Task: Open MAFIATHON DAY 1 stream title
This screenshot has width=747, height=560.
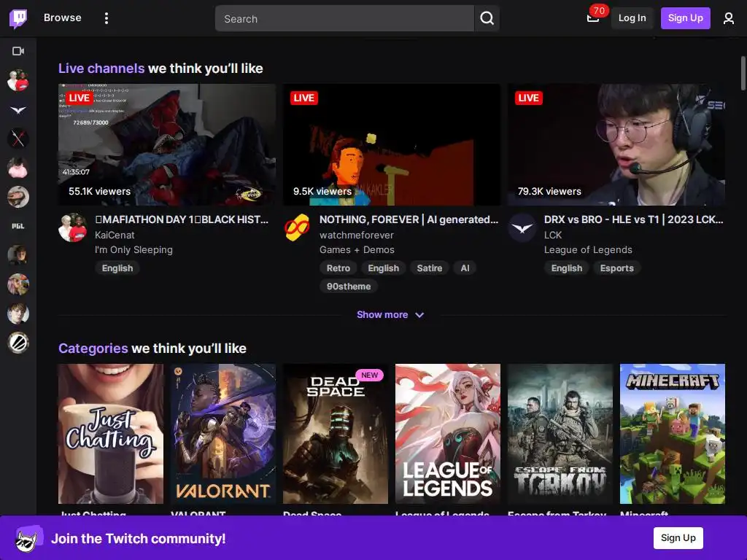Action: (181, 219)
